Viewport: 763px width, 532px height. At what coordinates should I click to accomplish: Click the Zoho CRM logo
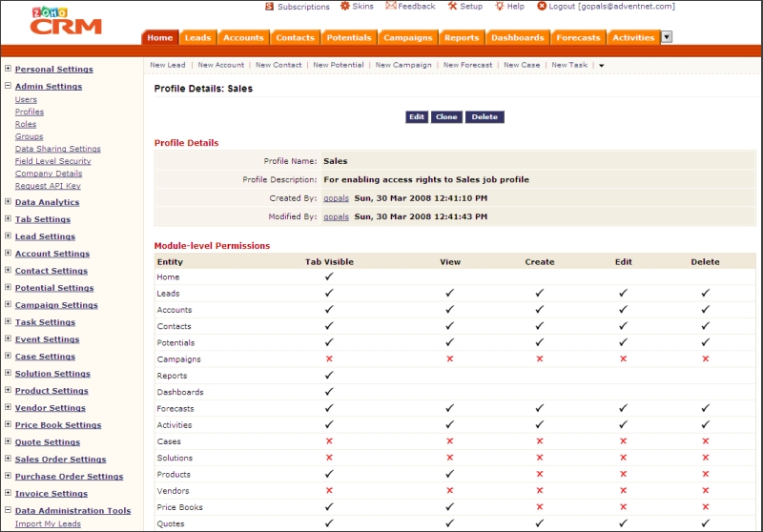(65, 21)
